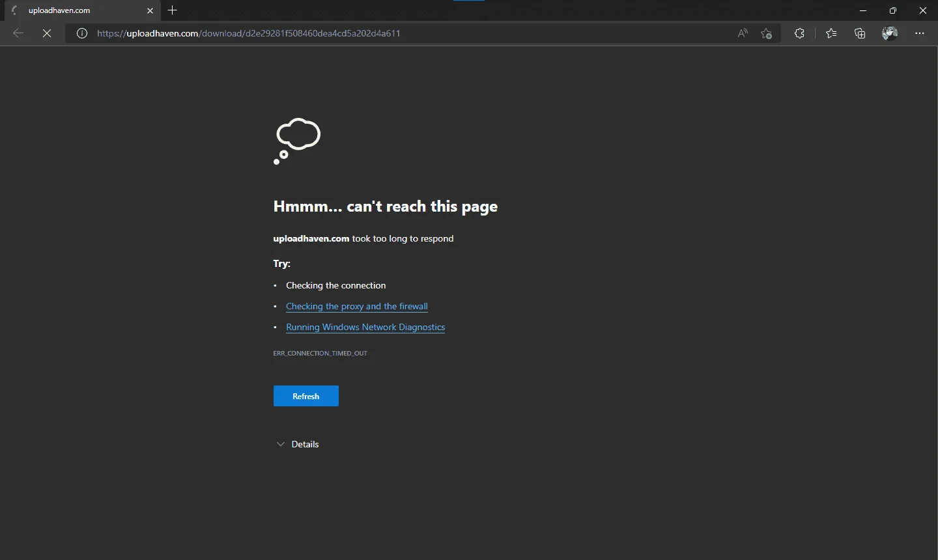Click the Checking the connection text
The image size is (938, 560).
pyautogui.click(x=336, y=285)
